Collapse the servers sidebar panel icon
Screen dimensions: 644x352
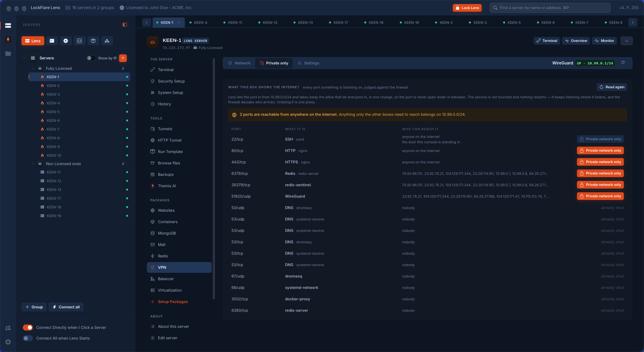(x=125, y=24)
